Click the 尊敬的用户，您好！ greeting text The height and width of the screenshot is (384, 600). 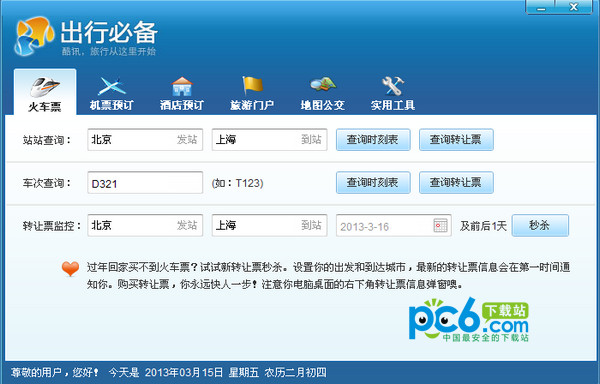55,373
